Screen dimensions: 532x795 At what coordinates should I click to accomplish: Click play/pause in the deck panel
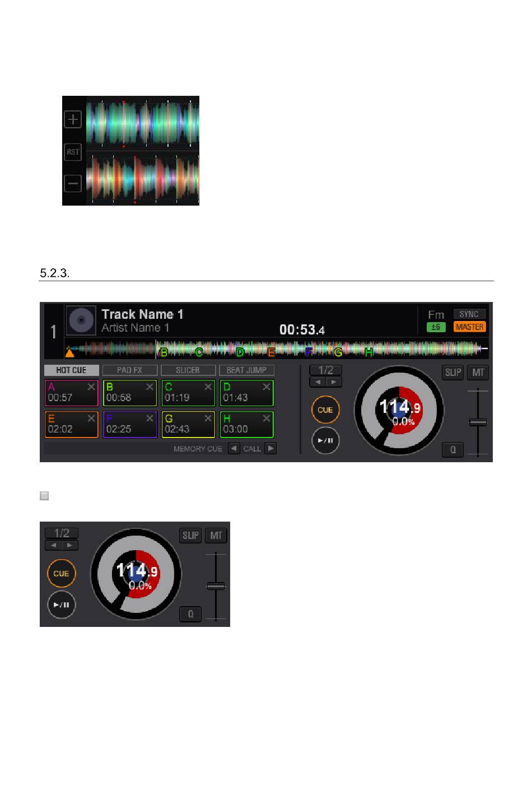326,440
